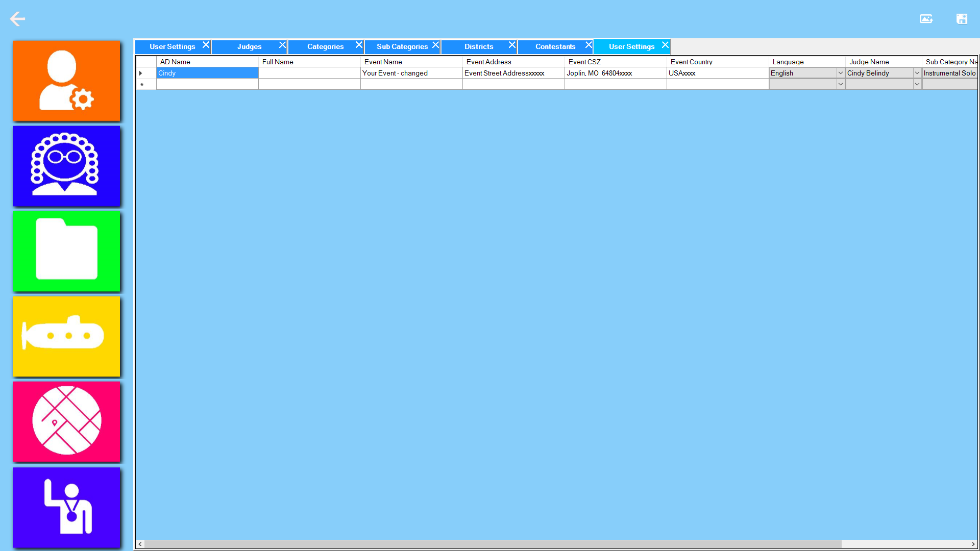
Task: Switch to the Categories tab
Action: [325, 46]
